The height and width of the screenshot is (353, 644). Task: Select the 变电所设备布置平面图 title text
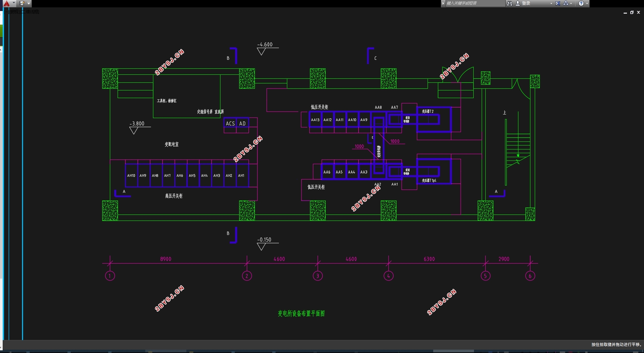301,313
